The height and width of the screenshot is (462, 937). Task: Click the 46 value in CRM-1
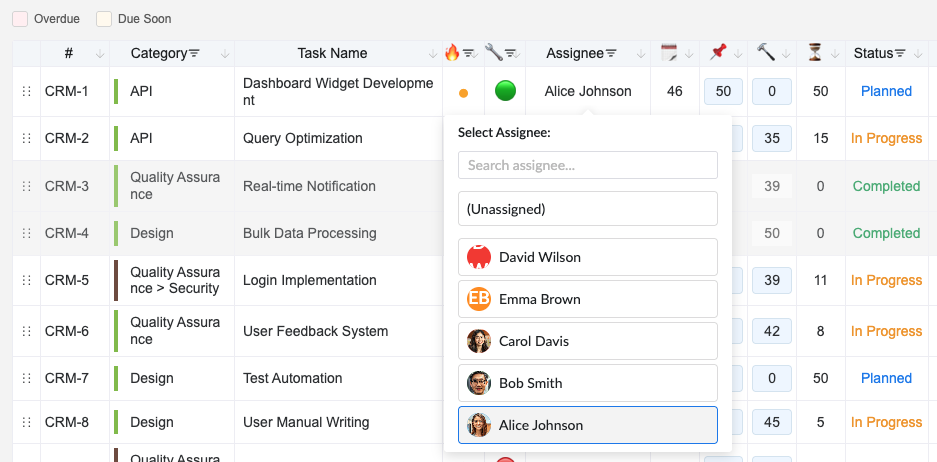coord(675,91)
